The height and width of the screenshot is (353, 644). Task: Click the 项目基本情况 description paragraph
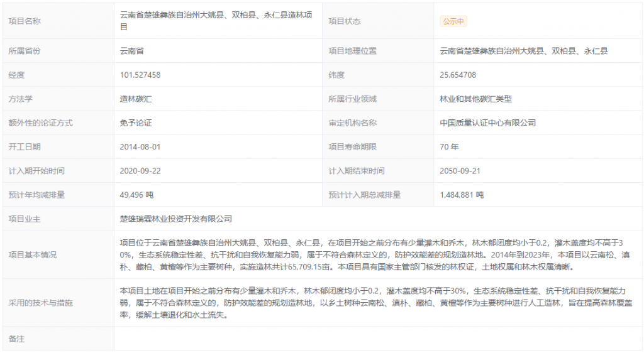[x=374, y=254]
